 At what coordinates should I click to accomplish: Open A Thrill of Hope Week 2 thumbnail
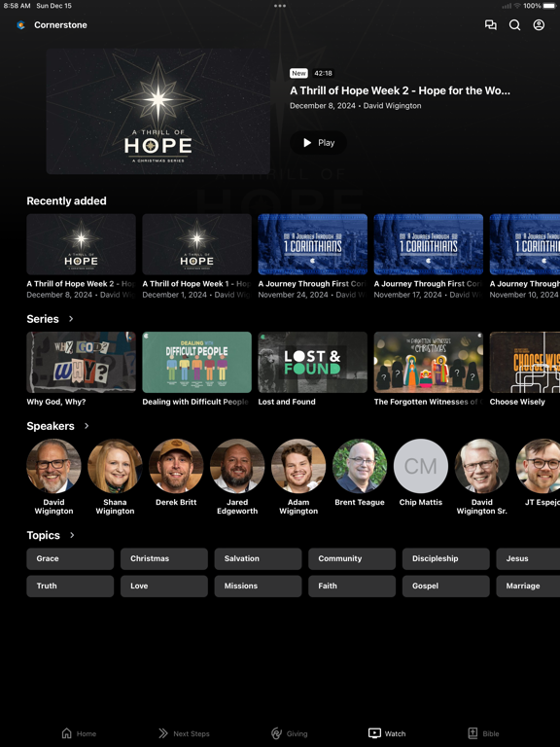[x=81, y=244]
